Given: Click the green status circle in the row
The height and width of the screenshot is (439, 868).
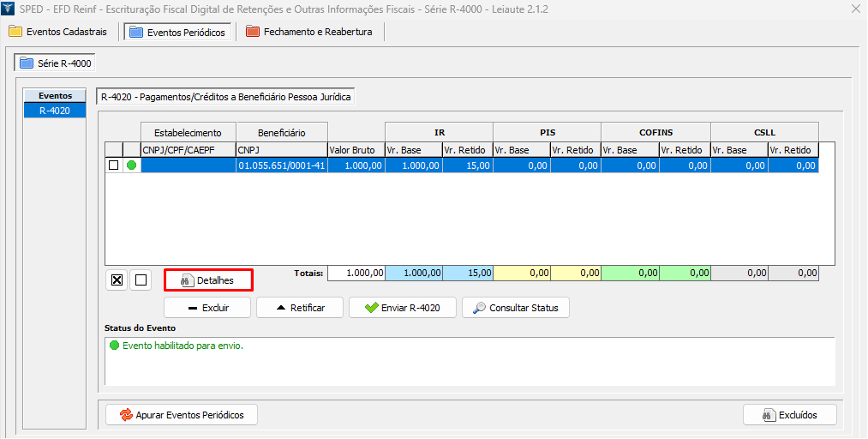Looking at the screenshot, I should [131, 165].
